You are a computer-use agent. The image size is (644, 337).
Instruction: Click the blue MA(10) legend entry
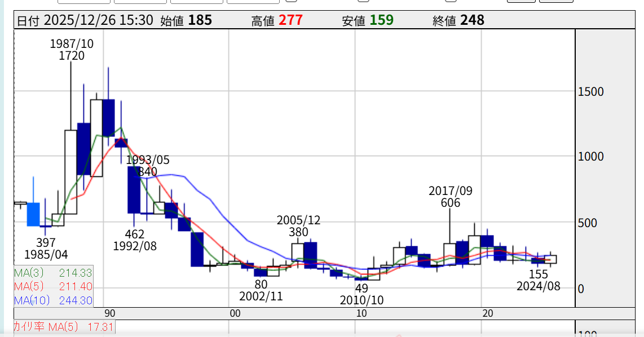(x=53, y=300)
